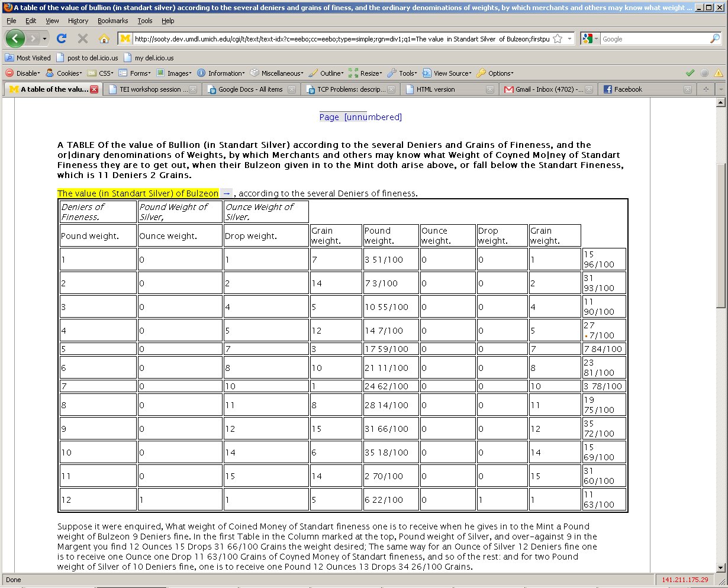728x588 pixels.
Task: Reload the page with the refresh icon
Action: pos(62,38)
